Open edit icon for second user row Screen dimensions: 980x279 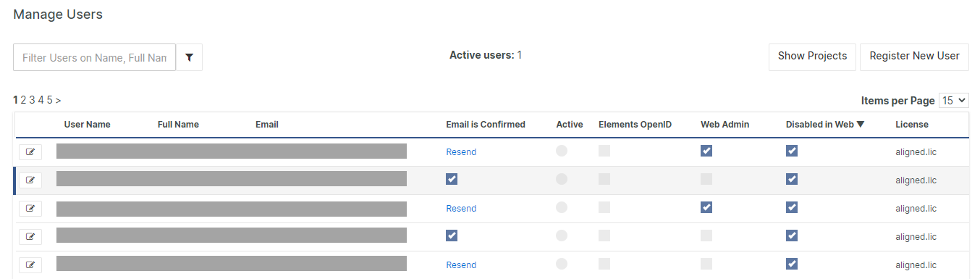pyautogui.click(x=30, y=180)
